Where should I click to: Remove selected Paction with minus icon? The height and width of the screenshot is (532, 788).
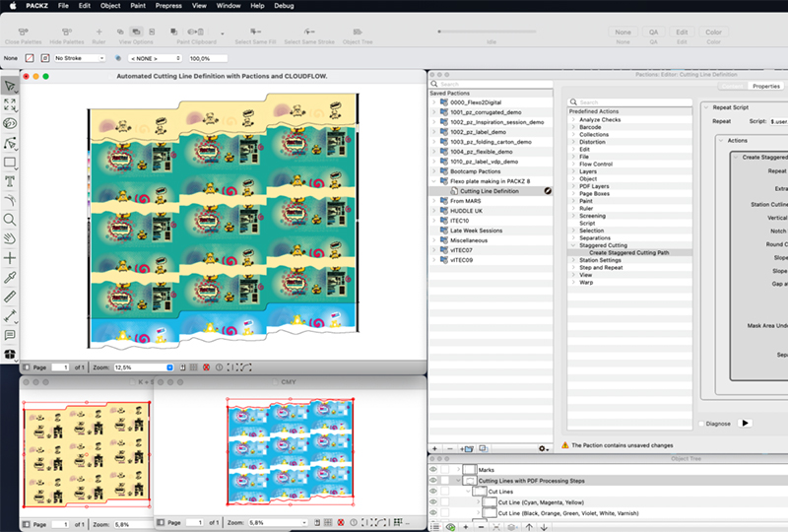[450, 448]
